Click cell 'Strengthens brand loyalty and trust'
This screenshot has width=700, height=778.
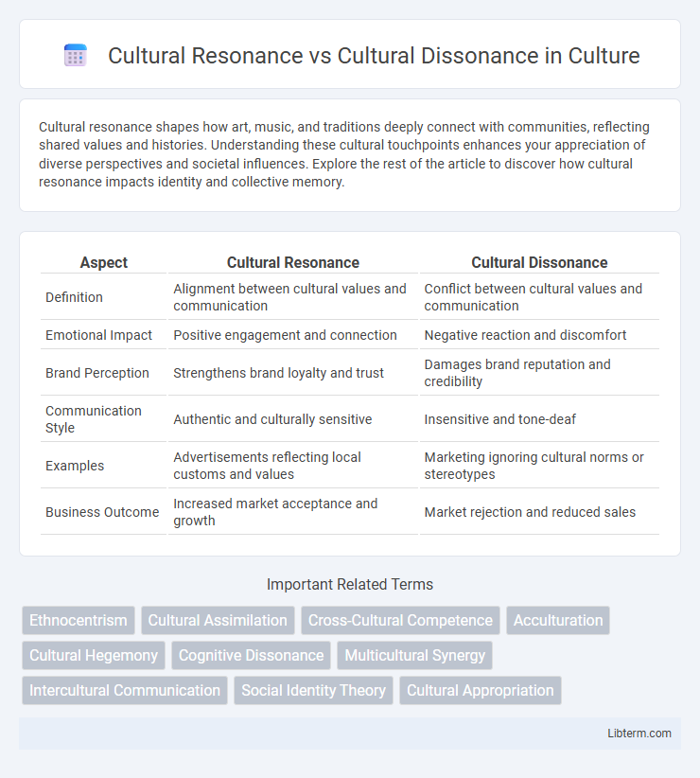click(x=293, y=373)
